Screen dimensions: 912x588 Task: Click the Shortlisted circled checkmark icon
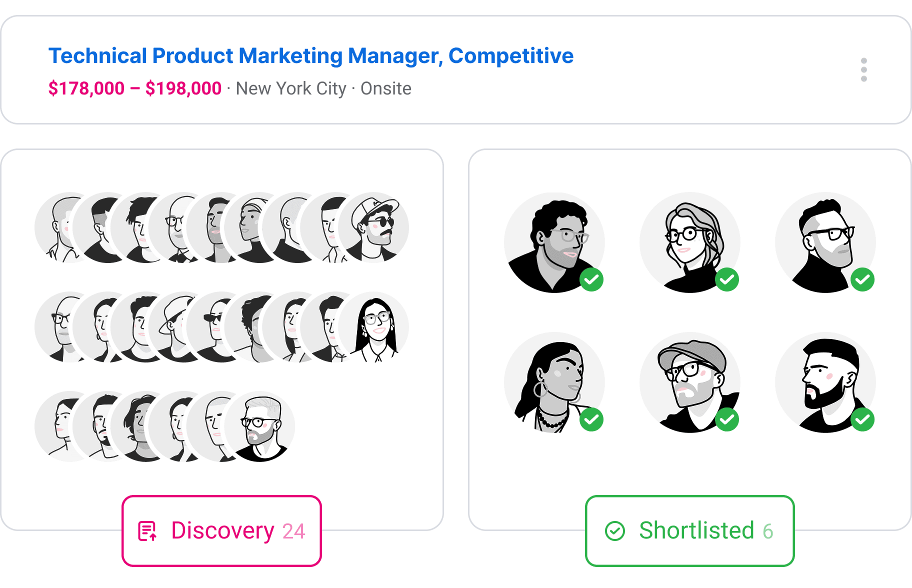click(616, 531)
